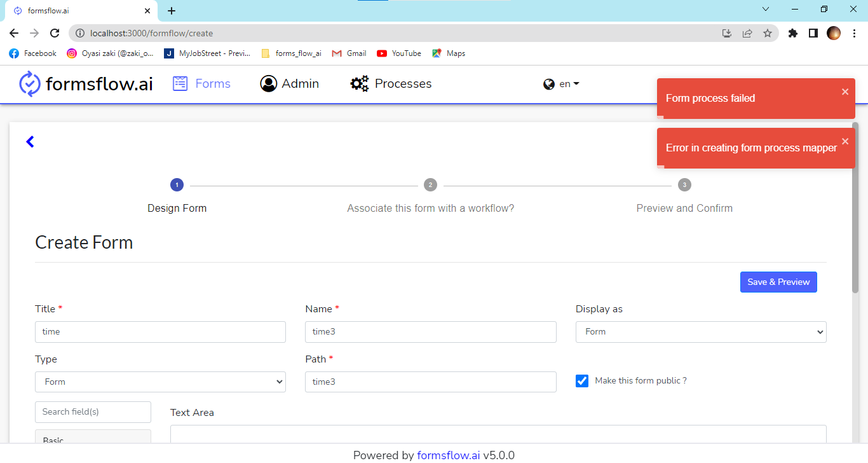Click the back navigation chevron
This screenshot has width=868, height=463.
coord(29,141)
